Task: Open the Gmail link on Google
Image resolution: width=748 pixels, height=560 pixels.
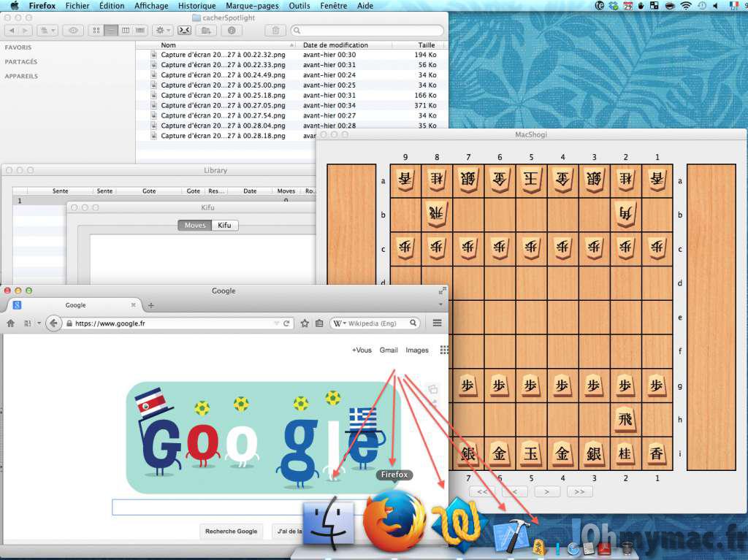Action: coord(389,350)
